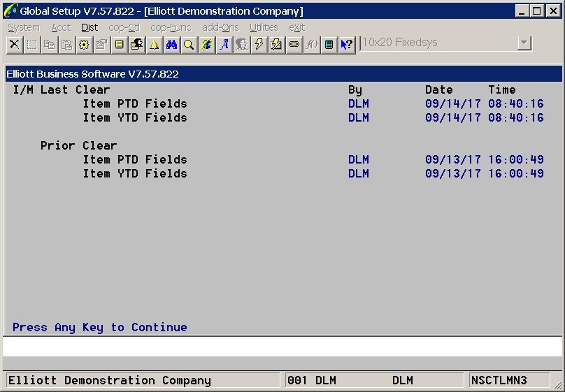
Task: Click the globe web icon in toolbar
Action: click(x=206, y=45)
